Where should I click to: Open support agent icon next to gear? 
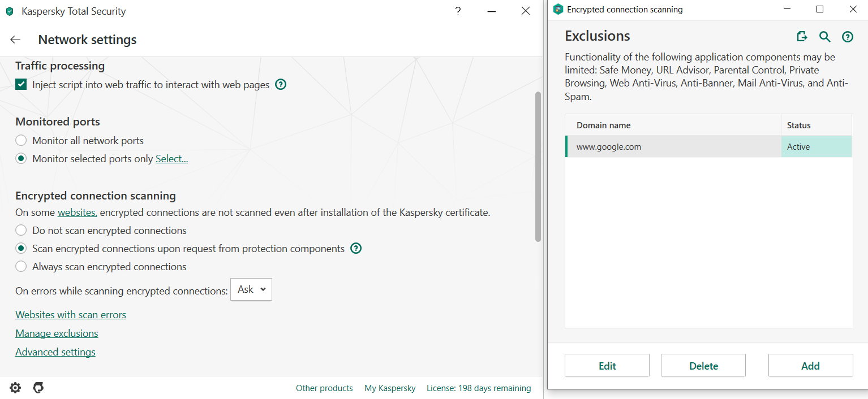click(38, 388)
